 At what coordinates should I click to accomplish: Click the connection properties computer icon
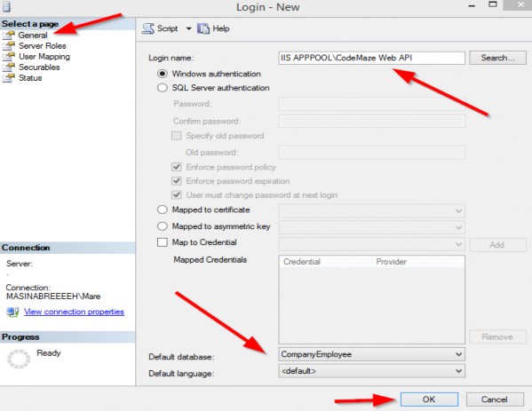tap(13, 312)
